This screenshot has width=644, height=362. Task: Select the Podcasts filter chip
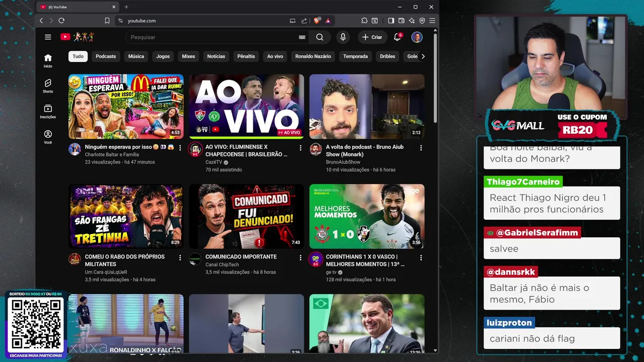tap(106, 56)
